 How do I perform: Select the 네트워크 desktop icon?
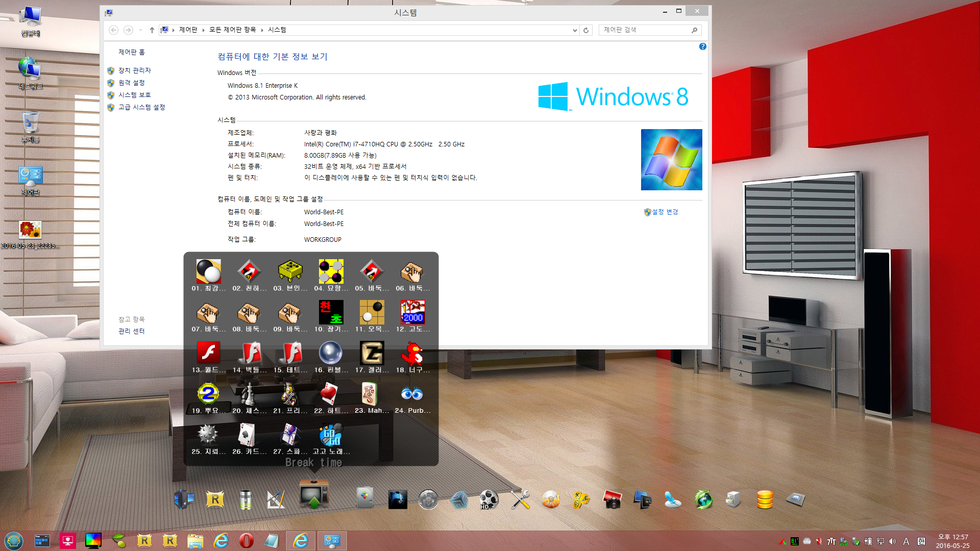coord(30,73)
